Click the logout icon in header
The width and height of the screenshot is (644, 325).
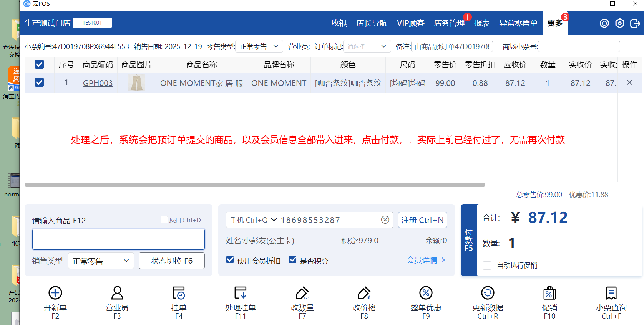tap(635, 23)
